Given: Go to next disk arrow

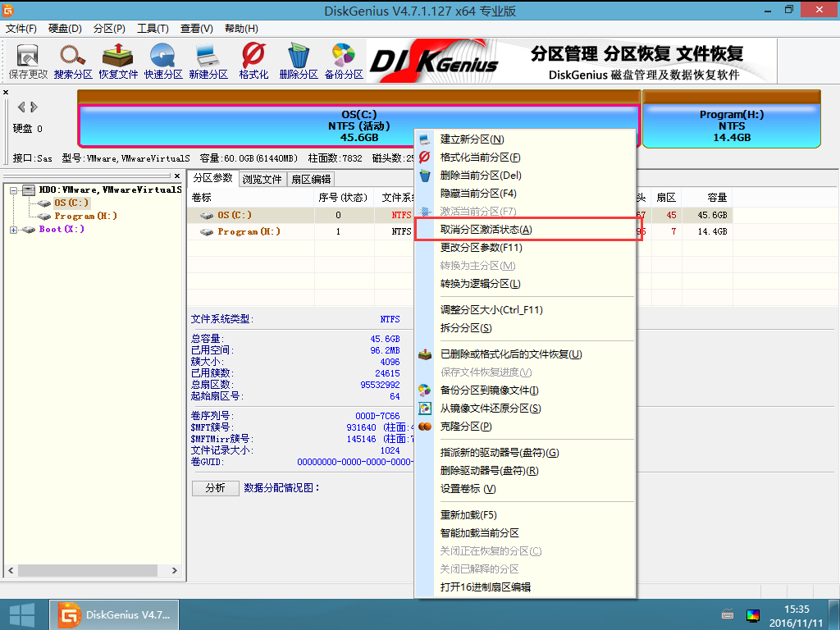Looking at the screenshot, I should [x=34, y=107].
